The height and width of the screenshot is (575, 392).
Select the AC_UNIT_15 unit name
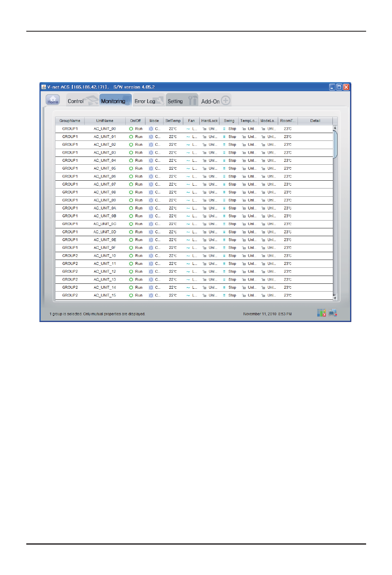pos(105,295)
